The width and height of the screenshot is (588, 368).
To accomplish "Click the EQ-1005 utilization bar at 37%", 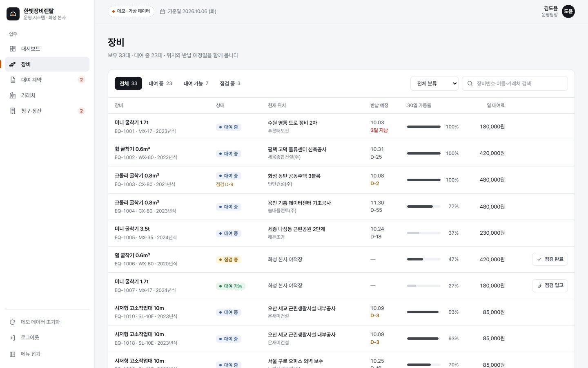I will 424,233.
